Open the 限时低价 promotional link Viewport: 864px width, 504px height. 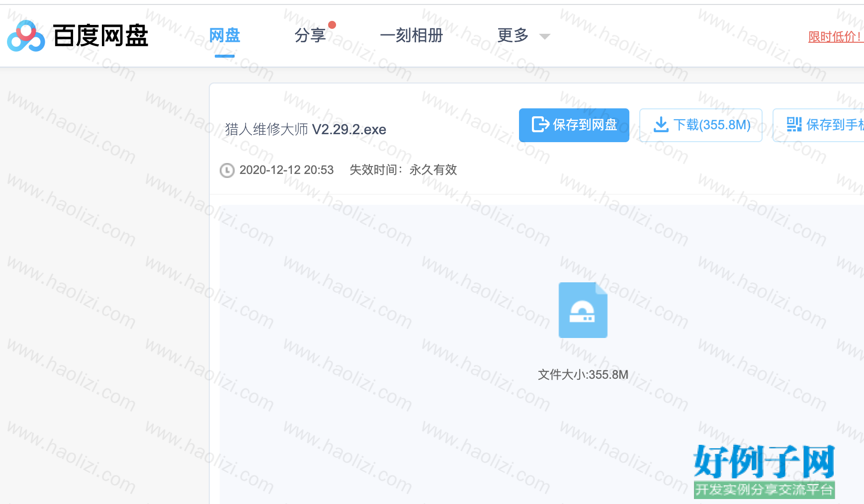836,36
